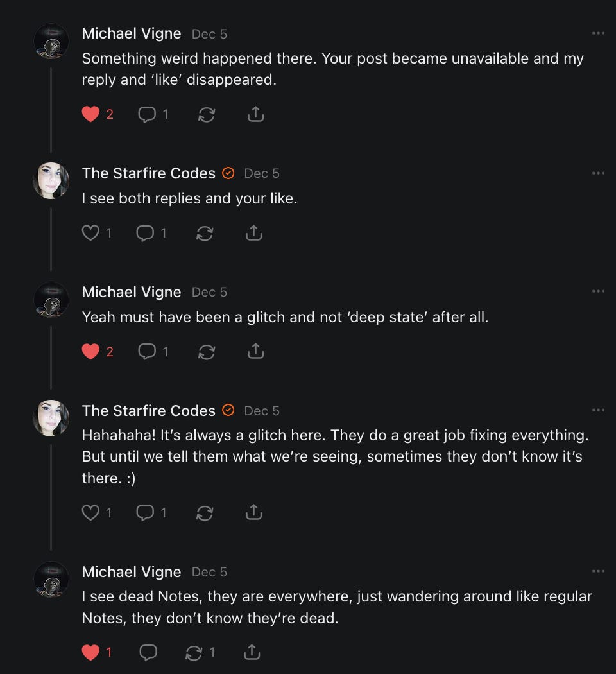Open more options for first Michael Vigne comment
The height and width of the screenshot is (674, 616).
pos(598,33)
